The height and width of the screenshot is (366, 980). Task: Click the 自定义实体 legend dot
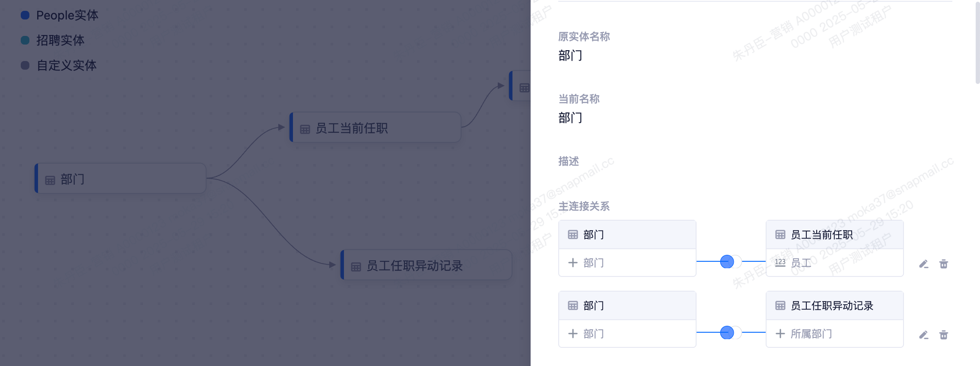coord(25,65)
